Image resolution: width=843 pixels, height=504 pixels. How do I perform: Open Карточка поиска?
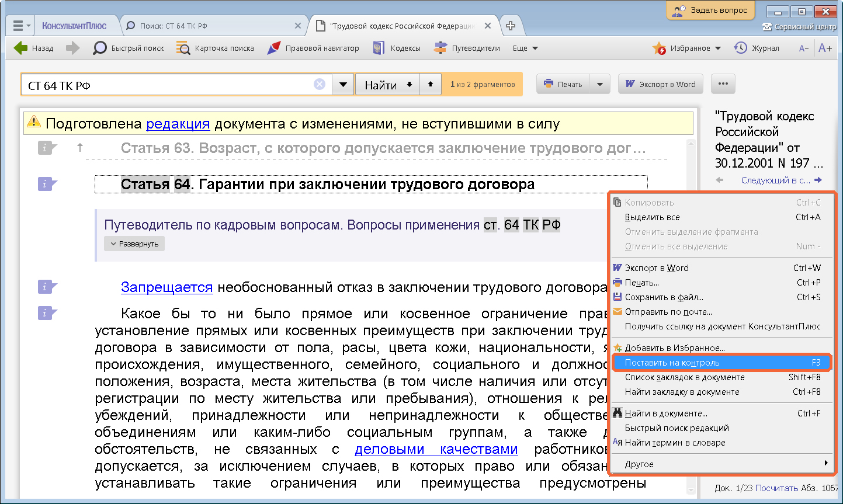pos(215,48)
